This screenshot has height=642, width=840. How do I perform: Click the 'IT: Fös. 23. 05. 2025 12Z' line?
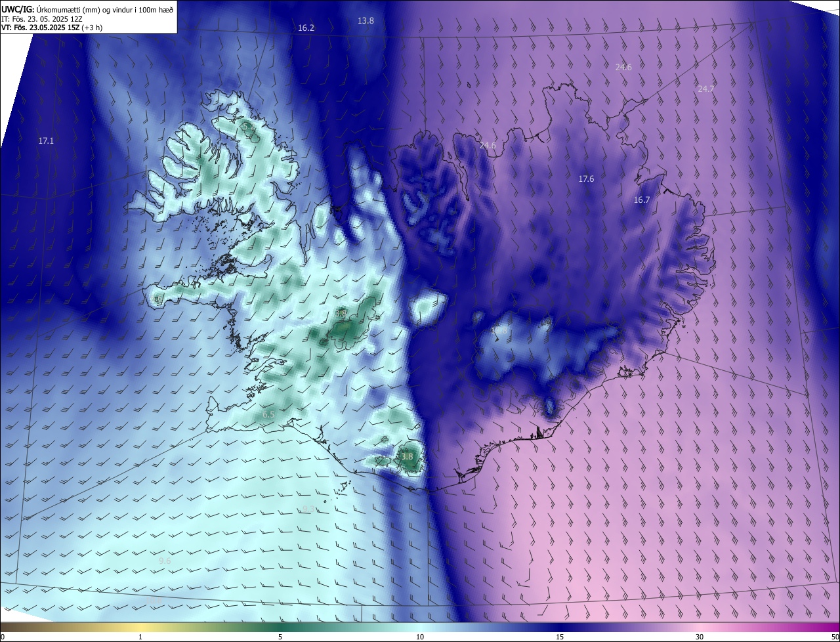41,18
